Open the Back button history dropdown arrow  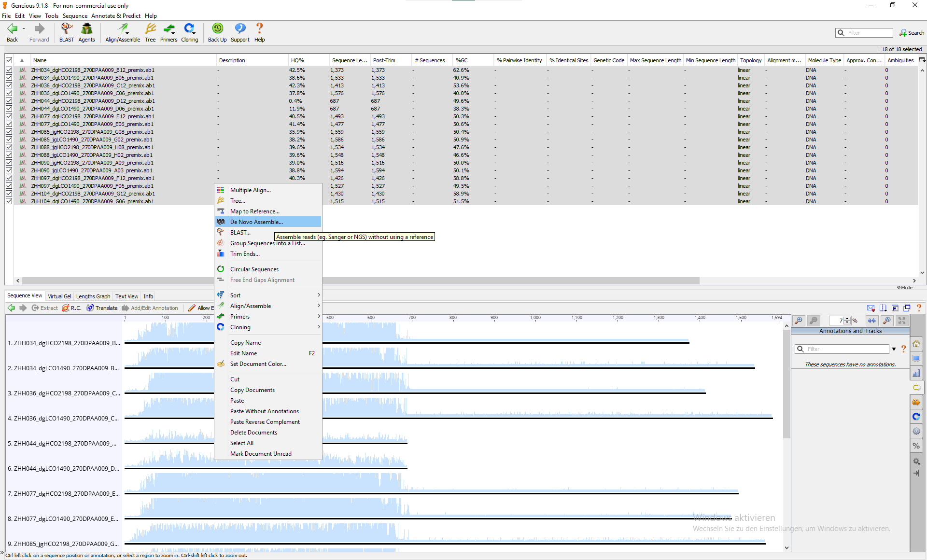(24, 29)
